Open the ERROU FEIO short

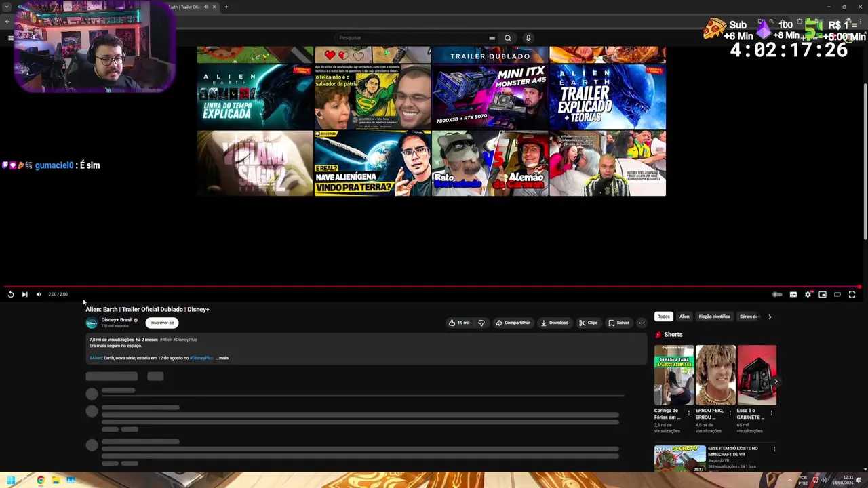pos(715,375)
